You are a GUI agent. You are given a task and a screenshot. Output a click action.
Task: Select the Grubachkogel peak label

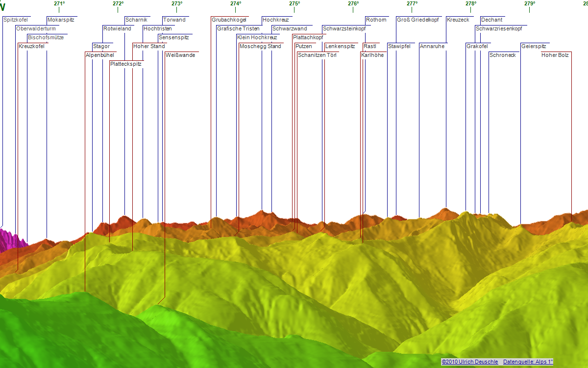229,20
